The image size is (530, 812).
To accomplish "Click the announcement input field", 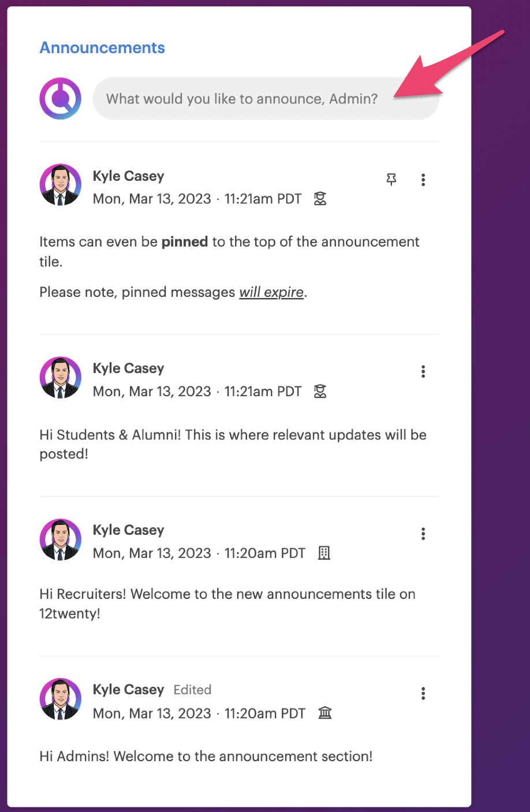I will click(266, 99).
